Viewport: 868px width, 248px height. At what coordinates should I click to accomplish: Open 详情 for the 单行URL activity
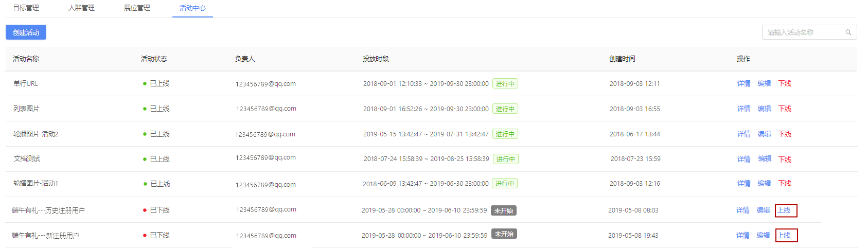(x=743, y=83)
